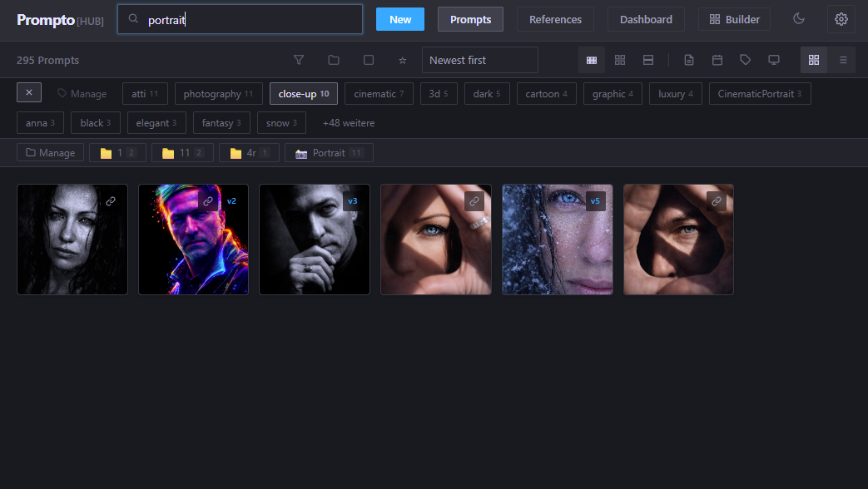Screen dimensions: 868x489
Task: Expand the +48 weitere tags list
Action: pos(348,122)
